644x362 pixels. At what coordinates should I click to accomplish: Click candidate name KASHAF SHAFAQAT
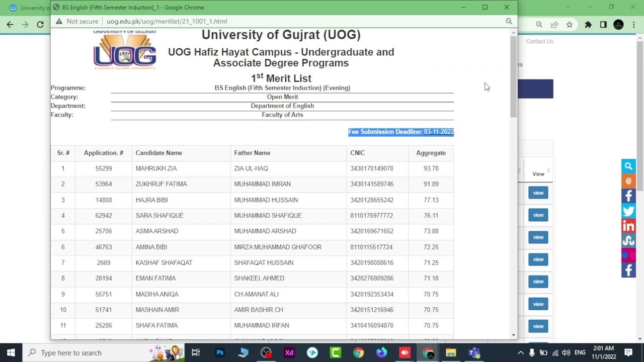click(x=164, y=262)
